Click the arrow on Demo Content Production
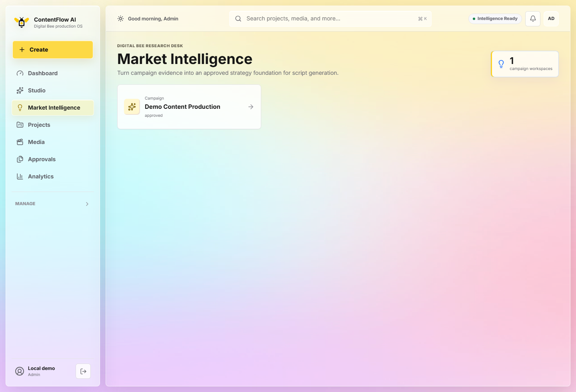Viewport: 576px width, 392px height. [251, 107]
